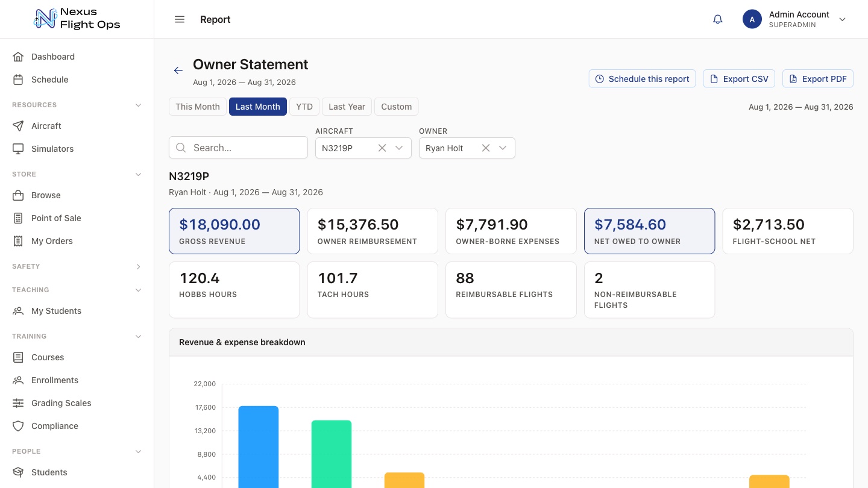Open Dashboard via its home icon
The height and width of the screenshot is (488, 868).
pyautogui.click(x=19, y=57)
